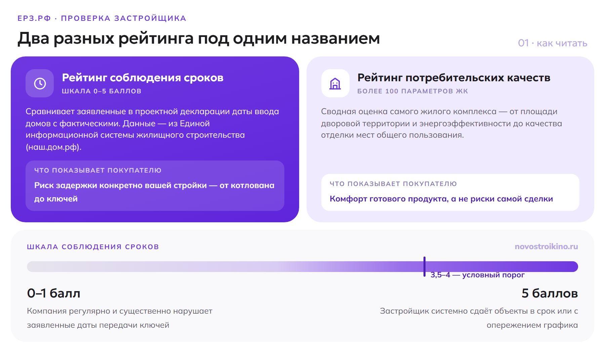605x364 pixels.
Task: Click the gradient timing scale bar
Action: coord(302,267)
